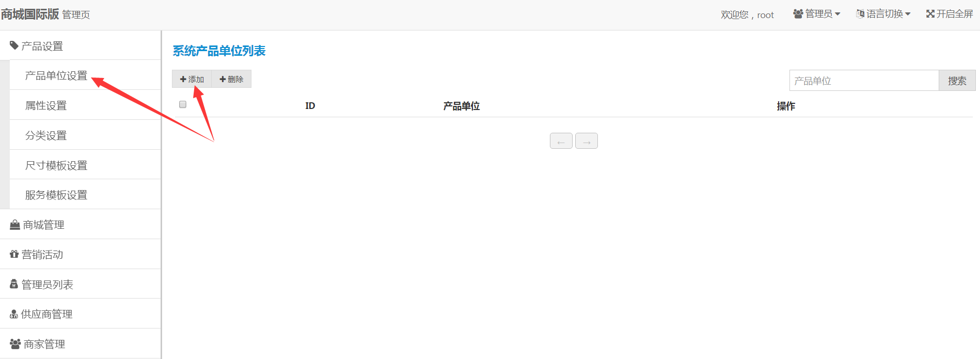This screenshot has height=359, width=980.
Task: Open the 管理员 dropdown menu
Action: (x=817, y=14)
